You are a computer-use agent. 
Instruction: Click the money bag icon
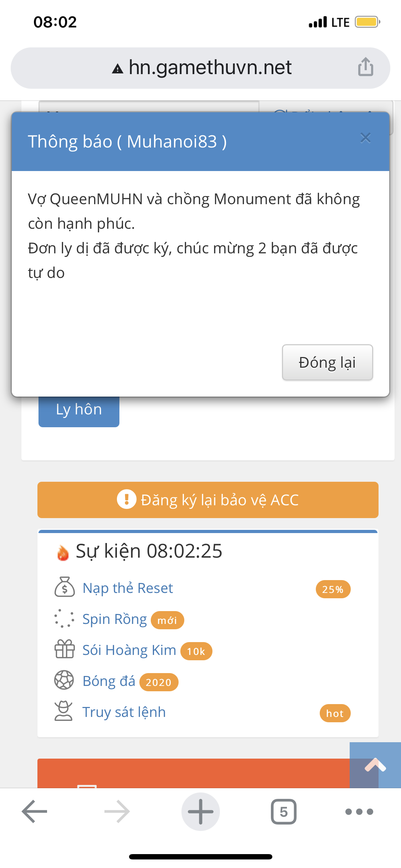65,588
